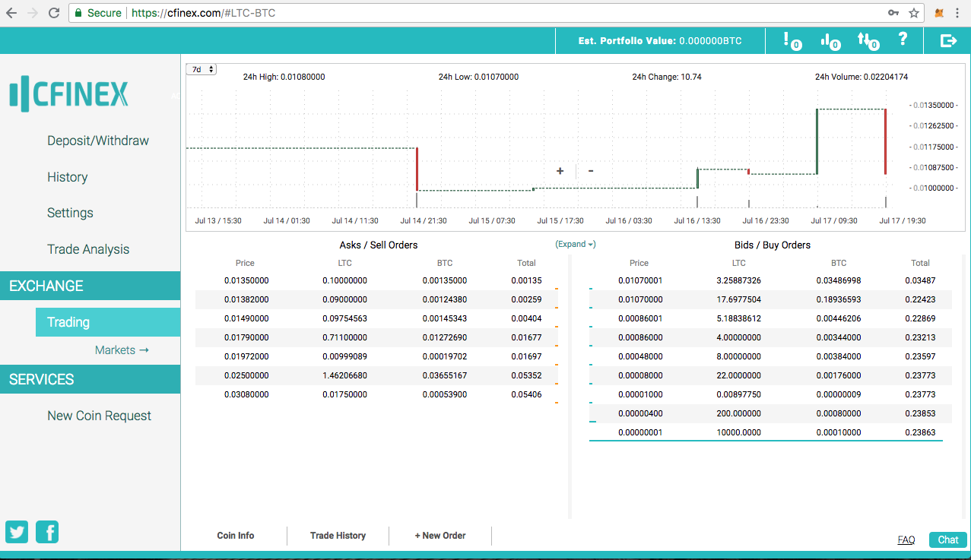Click the CFINEX logo

[68, 94]
